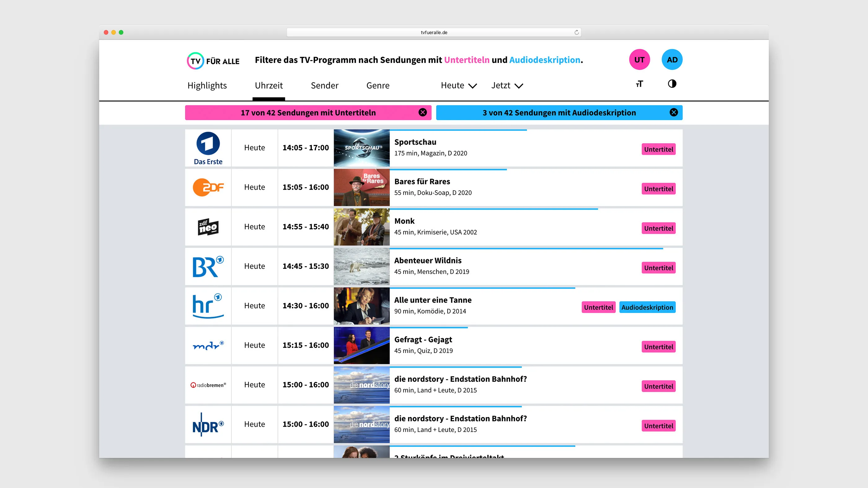
Task: Click the pink Untertiteln link in headline
Action: pos(467,60)
